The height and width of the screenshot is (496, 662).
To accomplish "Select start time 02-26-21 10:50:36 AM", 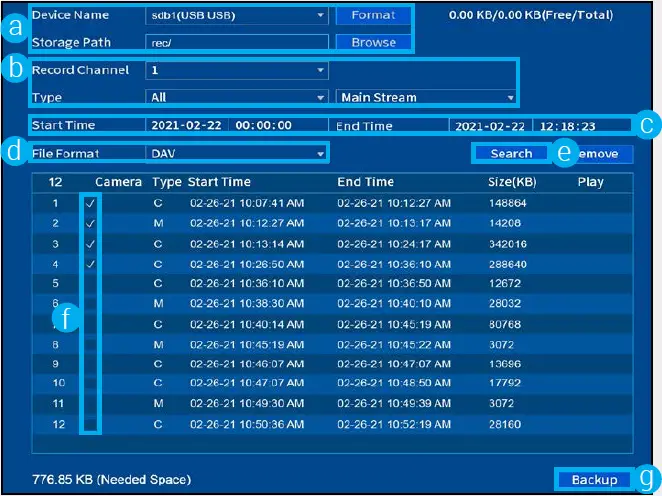I will [x=247, y=424].
